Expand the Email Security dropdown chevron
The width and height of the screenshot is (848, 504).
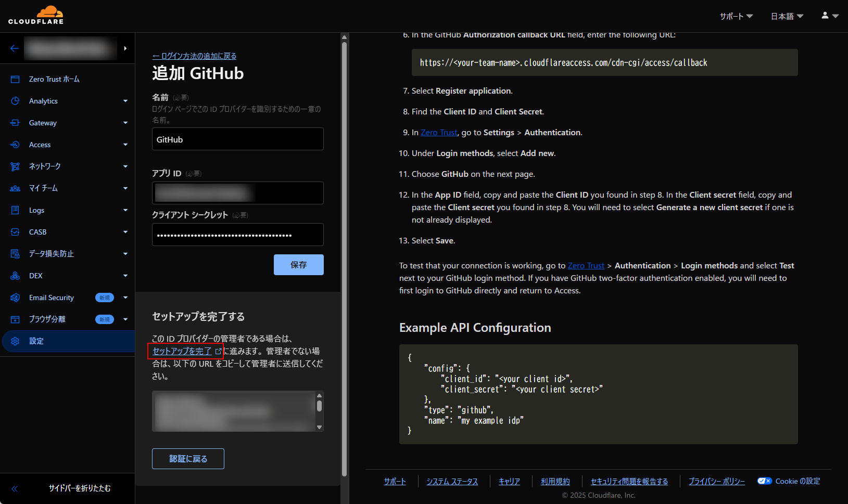(125, 298)
